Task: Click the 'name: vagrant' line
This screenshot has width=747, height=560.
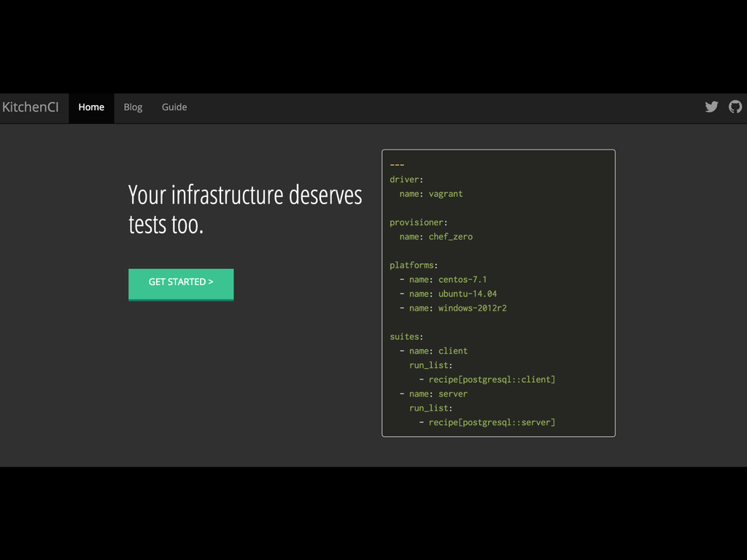Action: [431, 194]
